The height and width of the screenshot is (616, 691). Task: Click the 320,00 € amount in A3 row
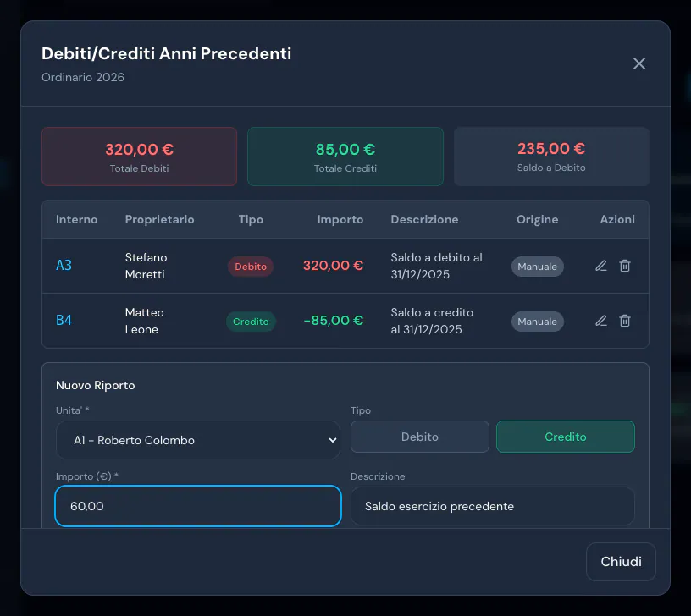pyautogui.click(x=333, y=265)
